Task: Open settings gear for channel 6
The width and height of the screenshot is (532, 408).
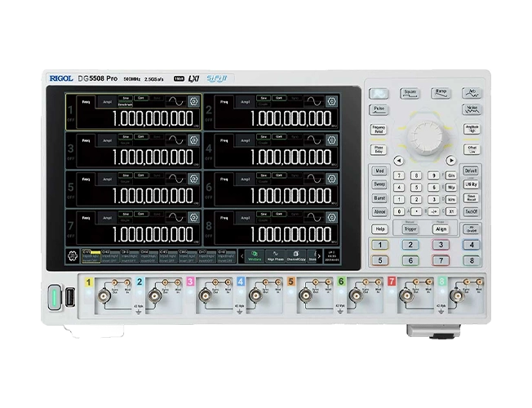Action: point(332,179)
